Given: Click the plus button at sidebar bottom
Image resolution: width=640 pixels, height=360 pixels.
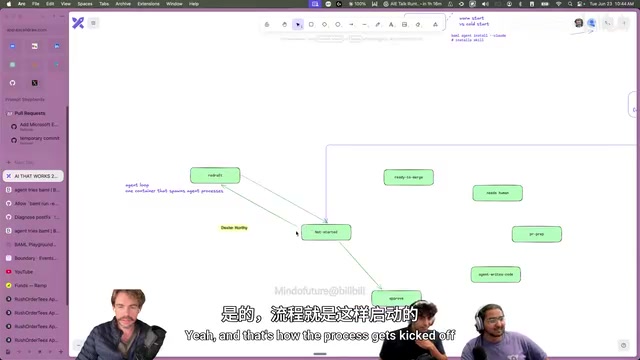Looking at the screenshot, I should tap(61, 351).
